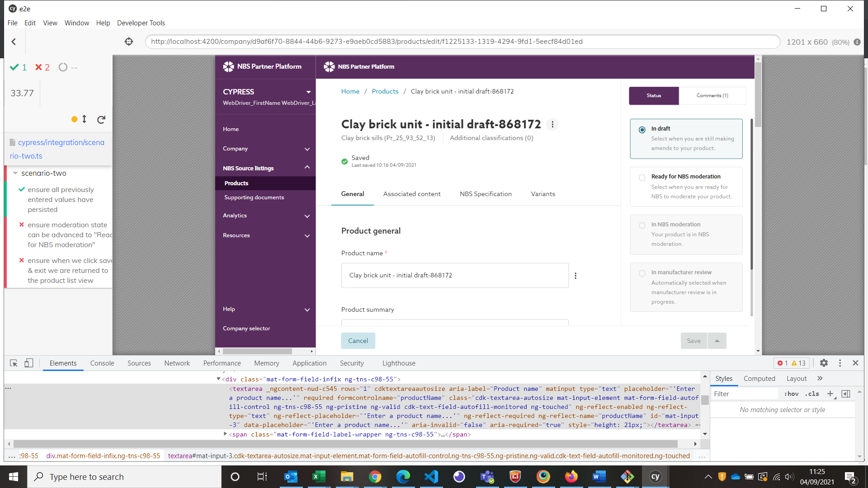Viewport: 868px width, 488px height.
Task: Select the In draft radio option
Action: pos(642,130)
